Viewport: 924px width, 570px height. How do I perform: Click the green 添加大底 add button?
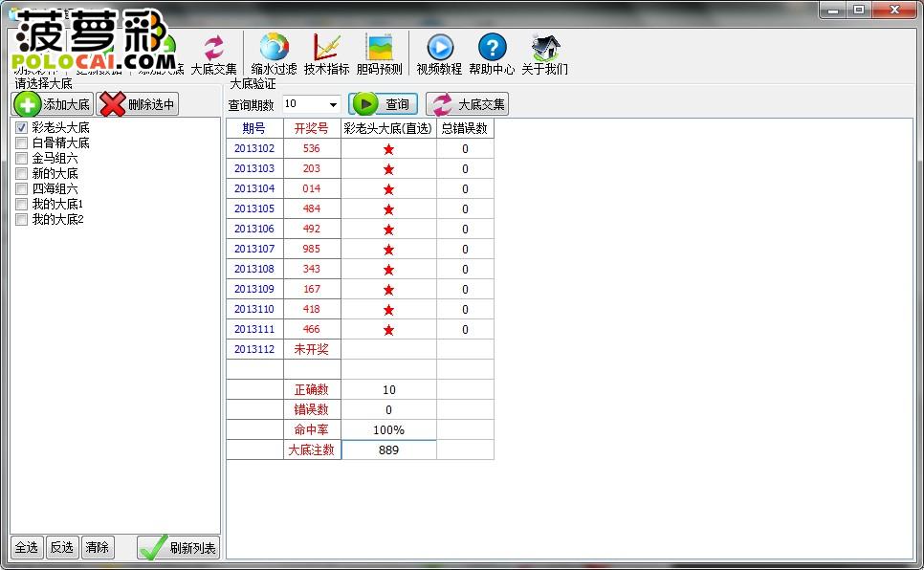53,104
